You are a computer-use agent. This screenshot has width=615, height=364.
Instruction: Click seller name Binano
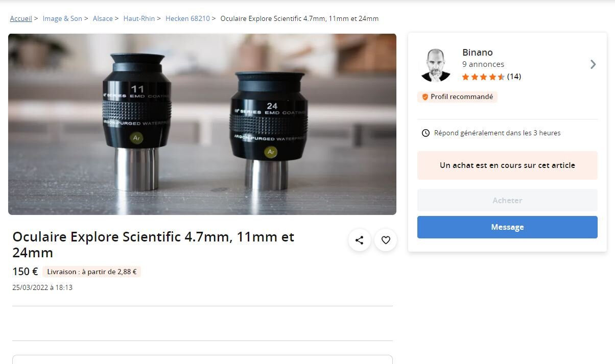478,53
